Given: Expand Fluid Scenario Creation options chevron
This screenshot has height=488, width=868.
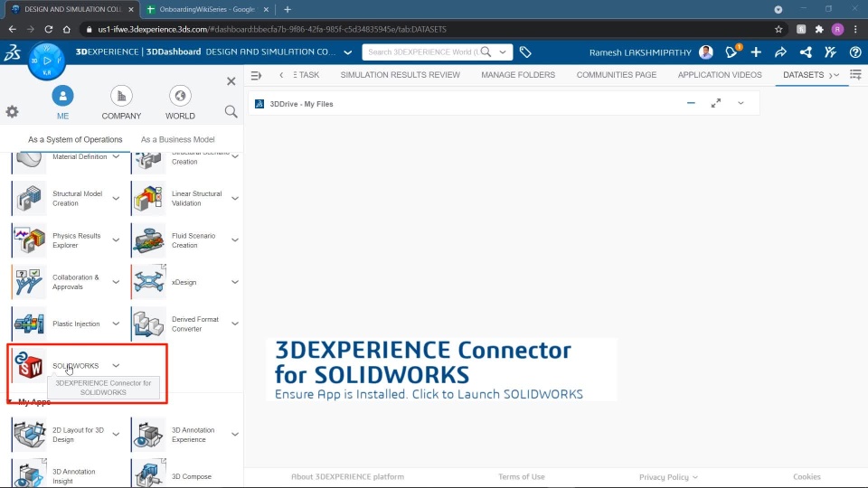Looking at the screenshot, I should tap(235, 240).
